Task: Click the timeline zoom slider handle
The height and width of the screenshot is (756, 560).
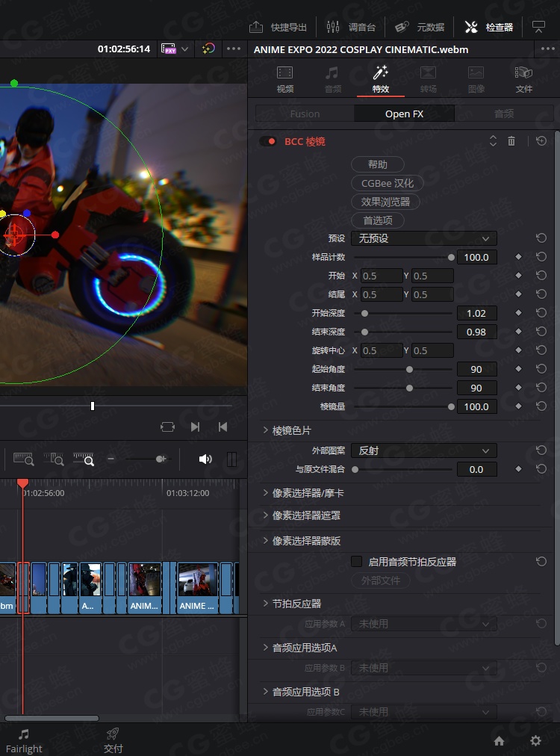Action: (161, 459)
